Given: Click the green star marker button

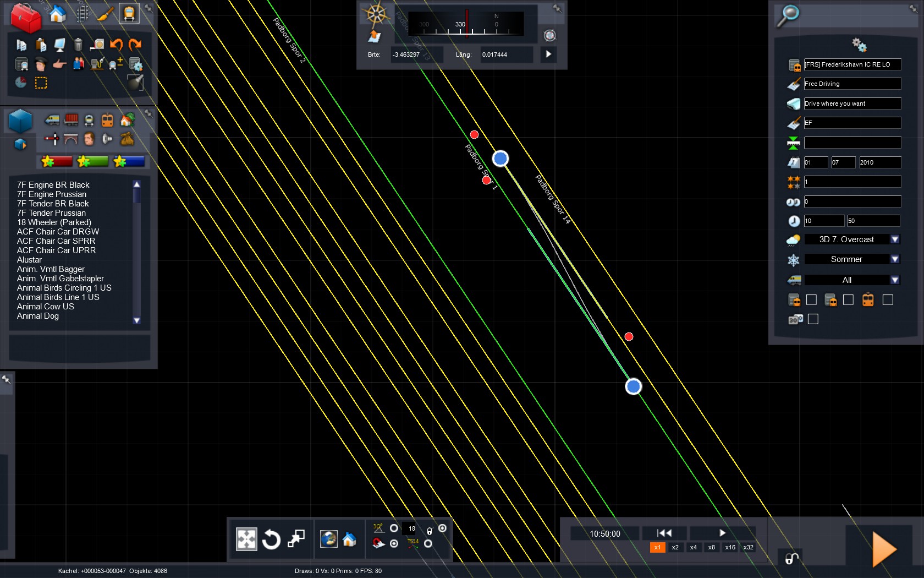Looking at the screenshot, I should 93,161.
